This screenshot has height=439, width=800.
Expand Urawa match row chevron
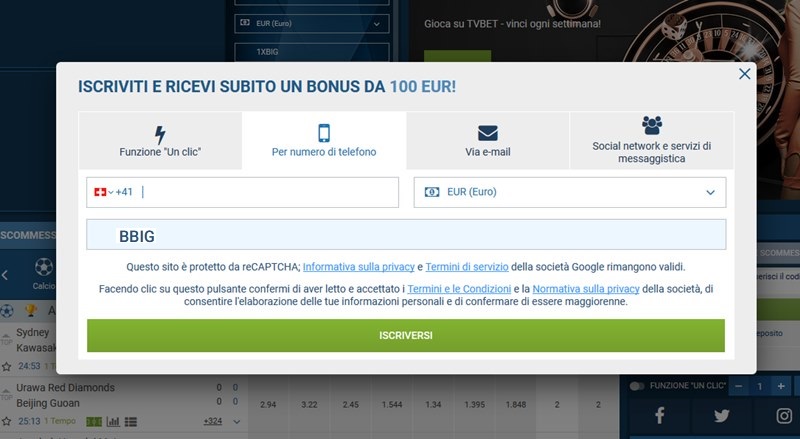[237, 422]
